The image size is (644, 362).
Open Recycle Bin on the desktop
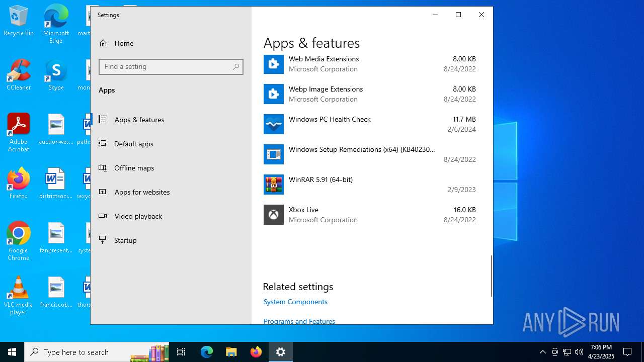click(19, 21)
